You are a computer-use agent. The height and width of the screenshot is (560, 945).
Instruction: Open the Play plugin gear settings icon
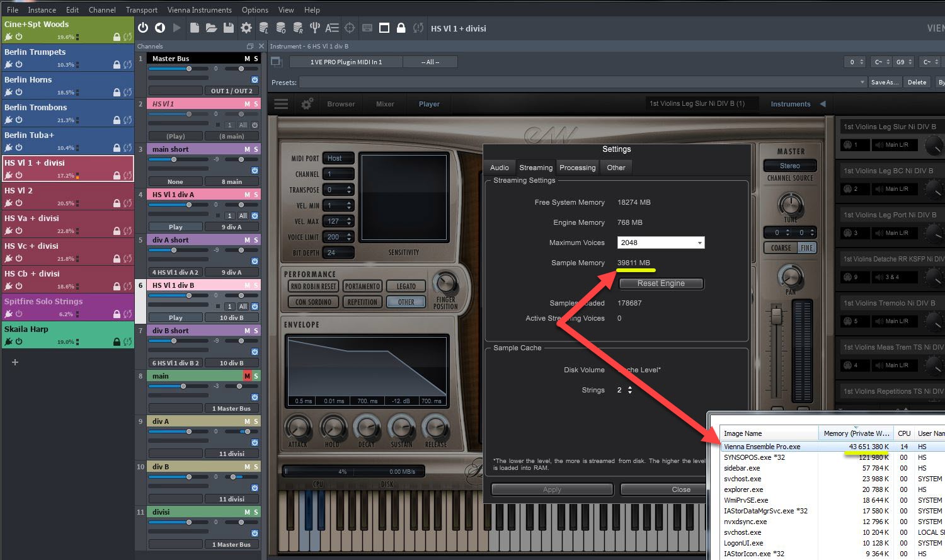[307, 104]
